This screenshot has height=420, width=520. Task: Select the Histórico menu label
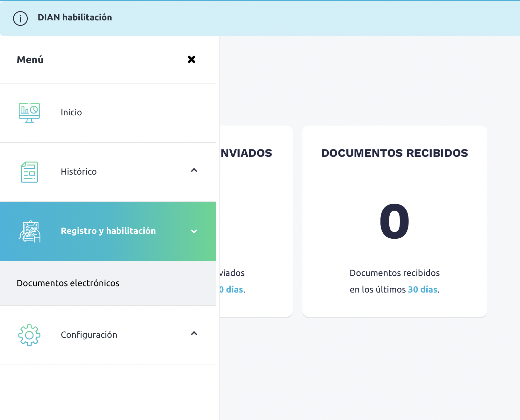(79, 172)
